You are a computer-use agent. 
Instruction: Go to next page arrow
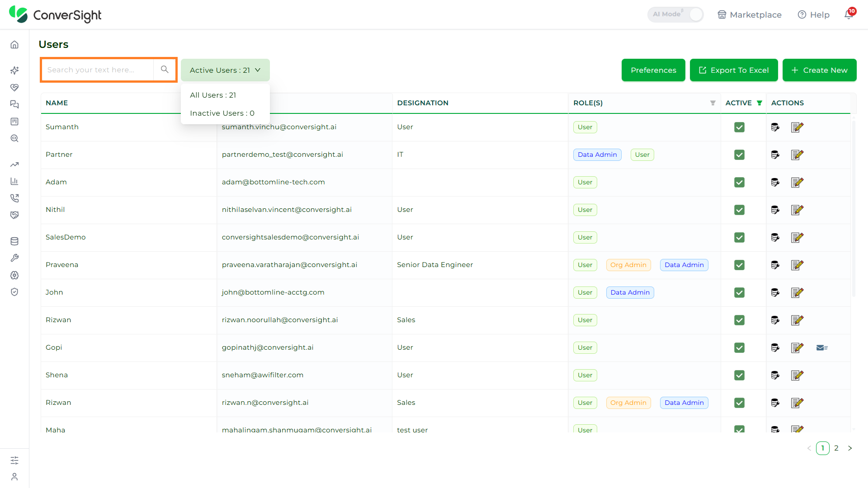tap(850, 448)
